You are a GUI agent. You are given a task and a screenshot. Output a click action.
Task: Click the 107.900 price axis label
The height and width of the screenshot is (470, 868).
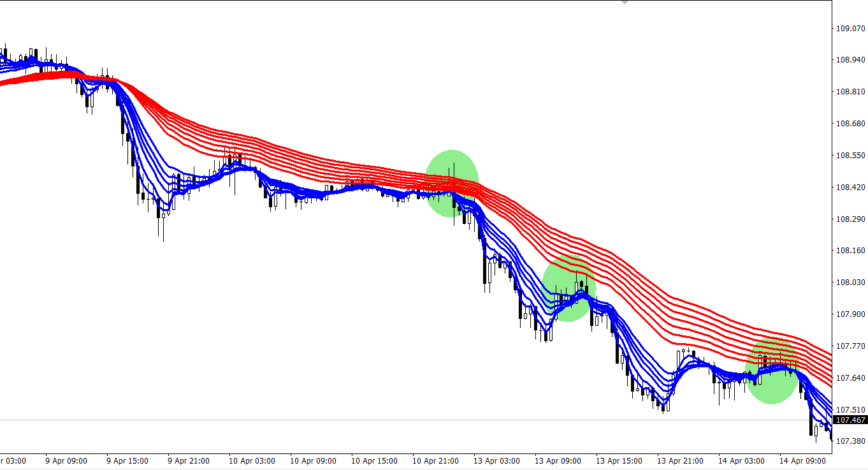tap(850, 314)
